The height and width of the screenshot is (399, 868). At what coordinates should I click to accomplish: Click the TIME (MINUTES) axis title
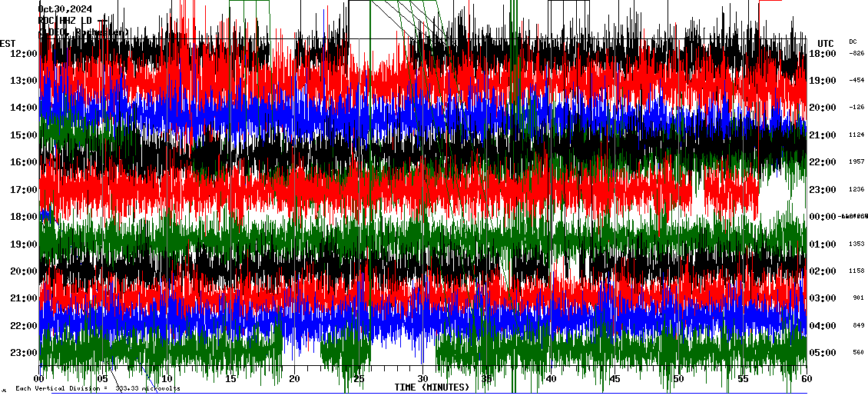pos(432,387)
